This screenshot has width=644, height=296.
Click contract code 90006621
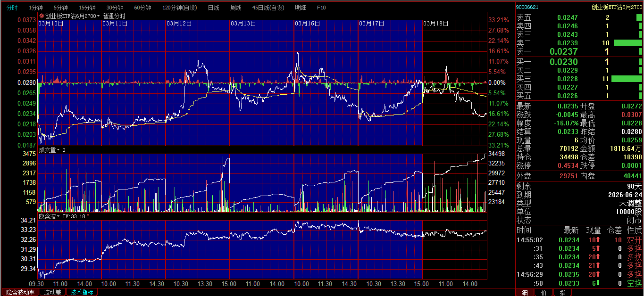pos(527,7)
